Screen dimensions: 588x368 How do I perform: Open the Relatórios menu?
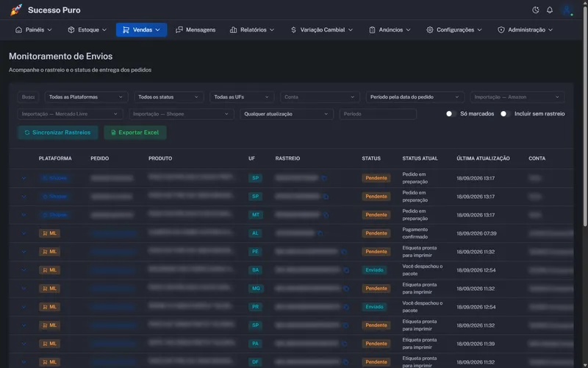[252, 29]
